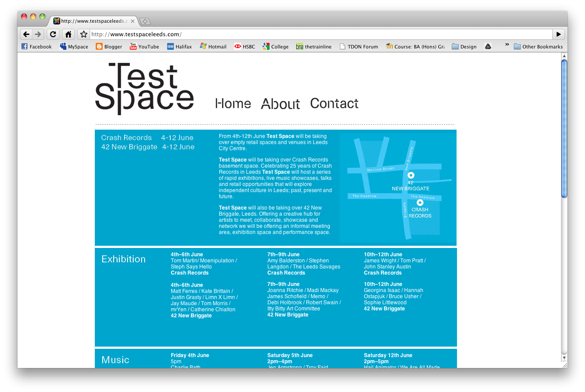This screenshot has height=392, width=585.
Task: Click 'Georgina Isaac / Hannah' text
Action: point(394,290)
